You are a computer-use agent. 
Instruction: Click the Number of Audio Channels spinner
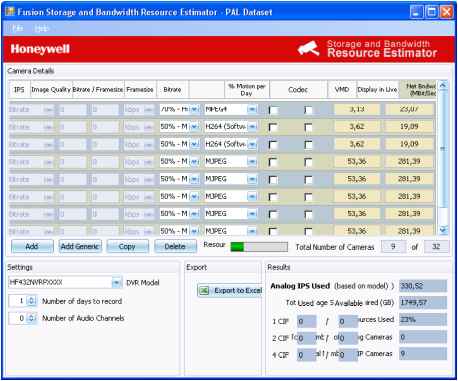click(31, 318)
